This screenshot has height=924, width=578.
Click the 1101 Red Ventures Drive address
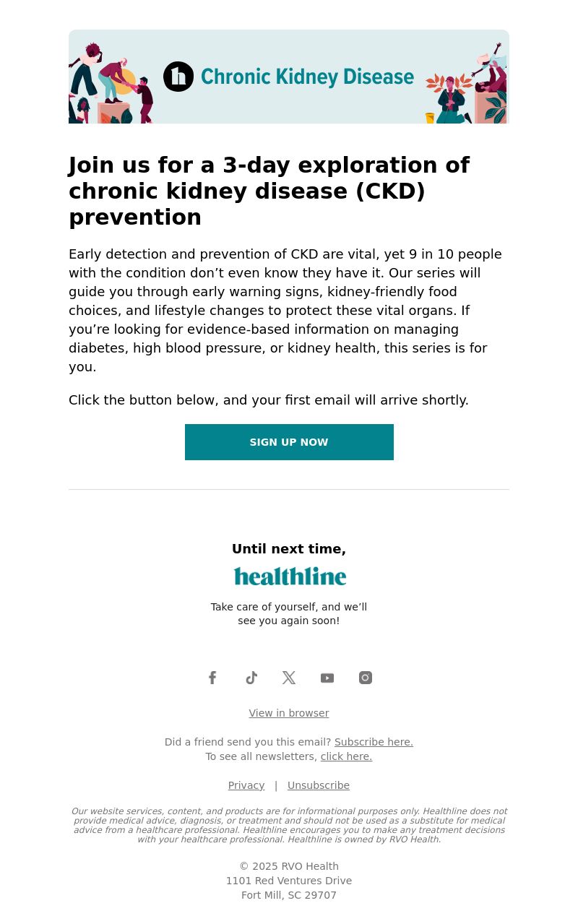[289, 881]
